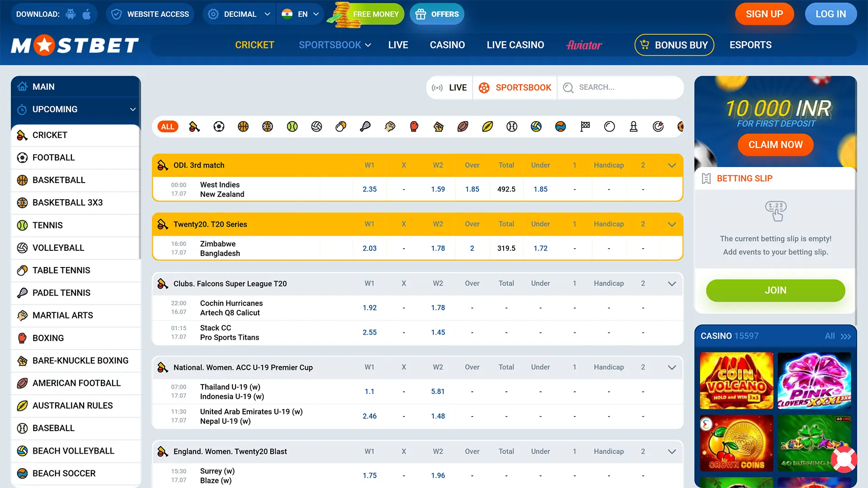Select the beach soccer icon in the filter row

point(561,127)
